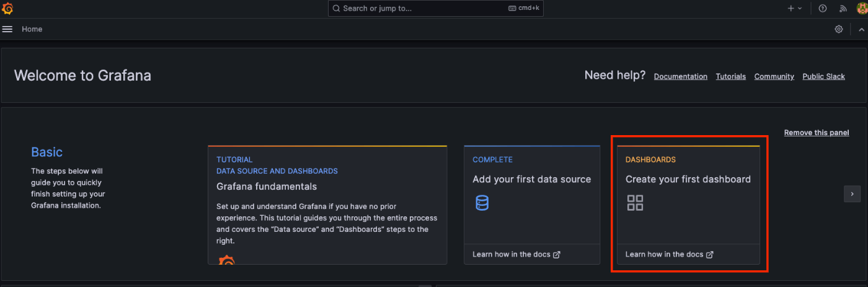Expand the plus New dropdown
Viewport: 868px width, 287px height.
[x=795, y=9]
